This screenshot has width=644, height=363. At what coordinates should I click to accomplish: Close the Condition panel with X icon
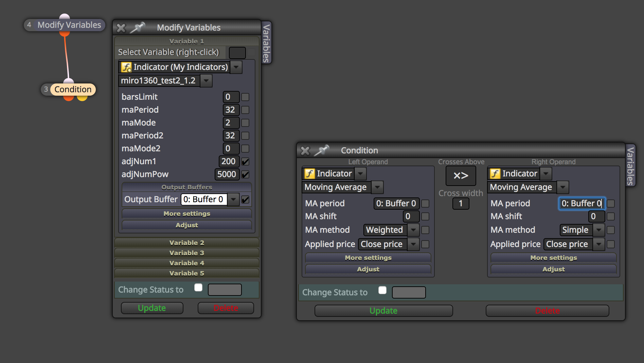point(305,150)
